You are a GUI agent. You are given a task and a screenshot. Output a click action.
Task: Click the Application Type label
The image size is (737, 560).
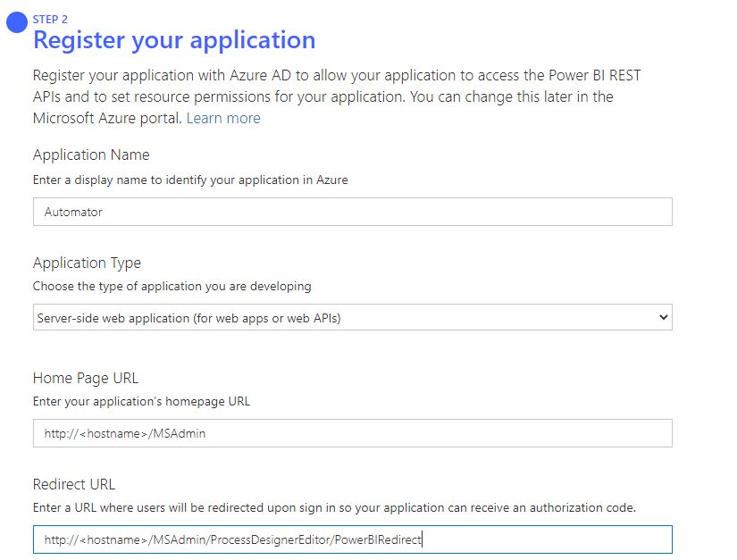pos(87,263)
